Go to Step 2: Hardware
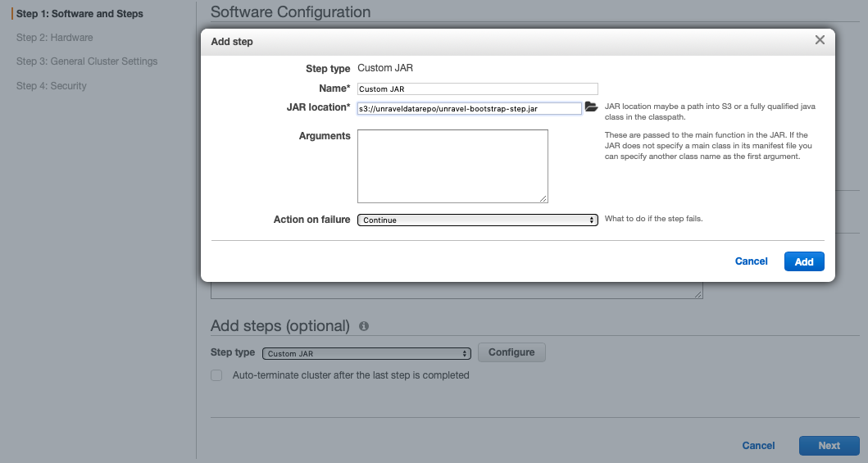 55,38
